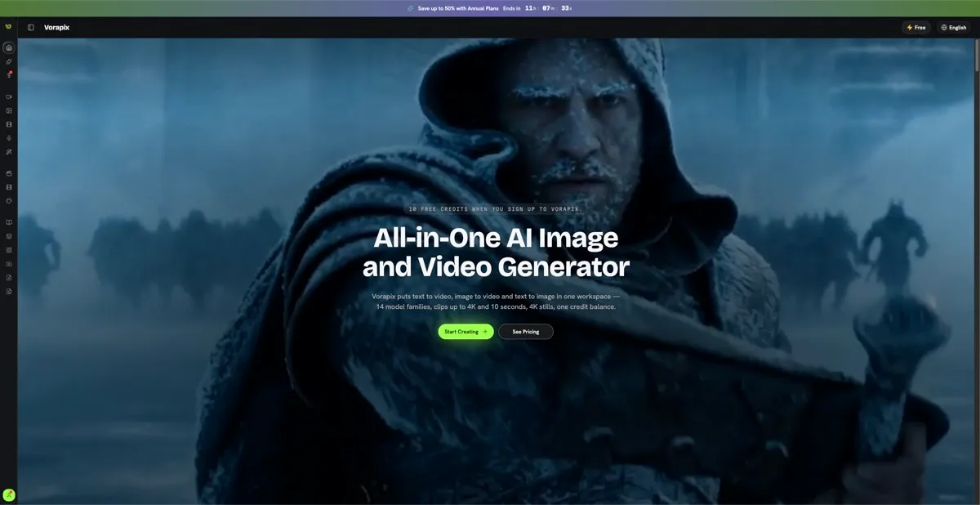Open the book icon in the sidebar

9,222
